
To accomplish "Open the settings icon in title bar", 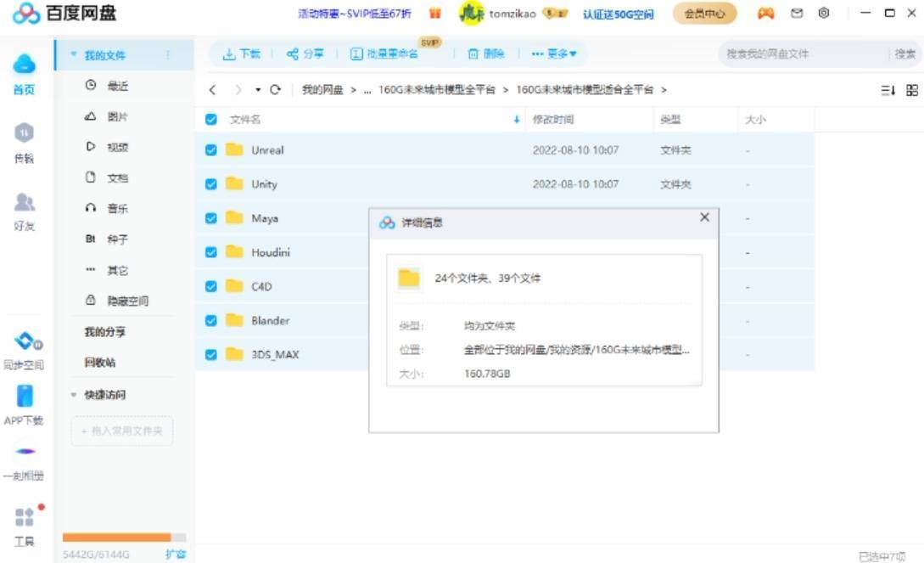I will coord(824,13).
